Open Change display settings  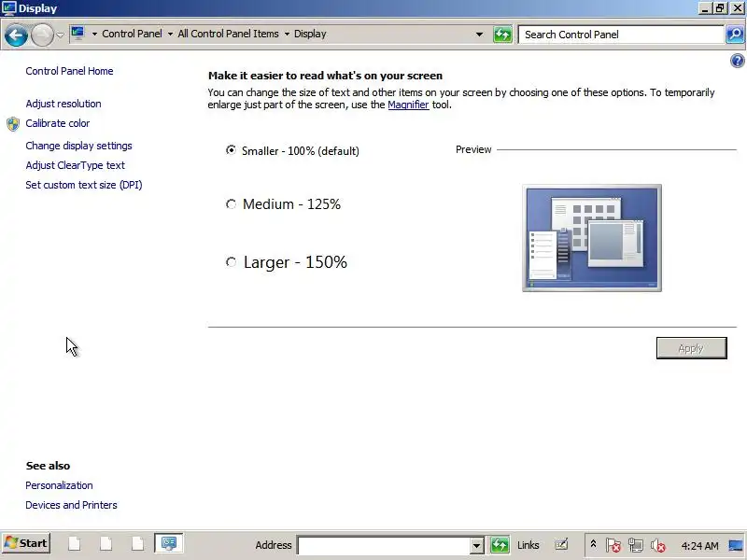pos(78,146)
